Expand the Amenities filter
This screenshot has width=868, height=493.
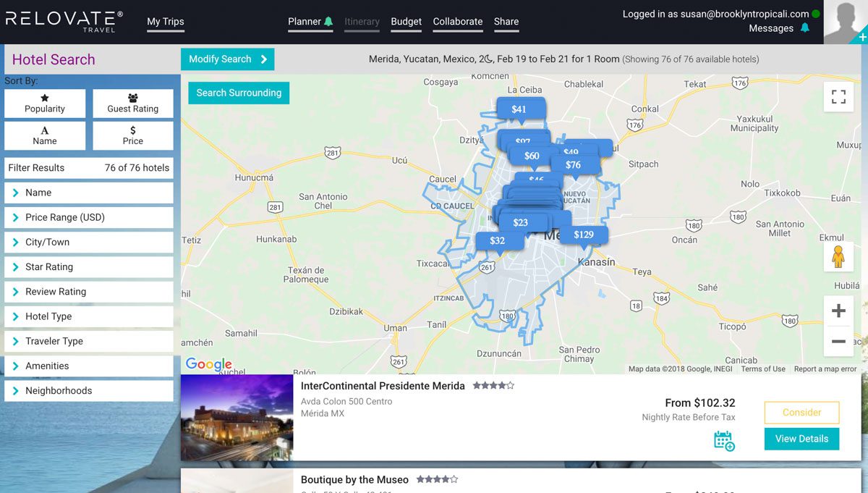click(89, 366)
